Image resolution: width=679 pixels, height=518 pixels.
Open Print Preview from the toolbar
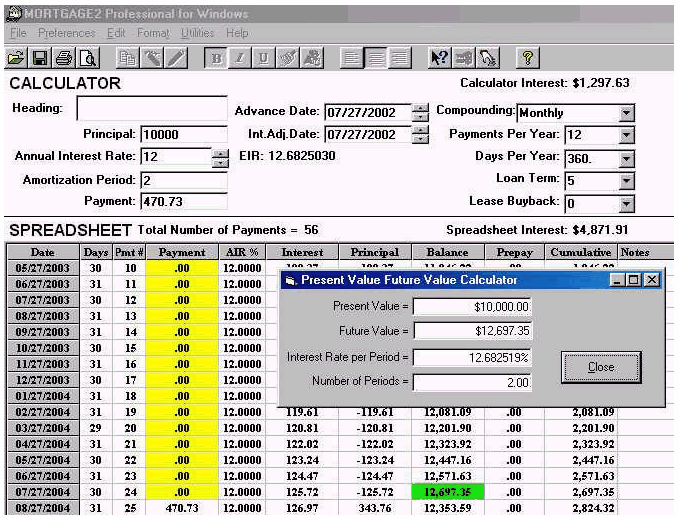pyautogui.click(x=88, y=58)
